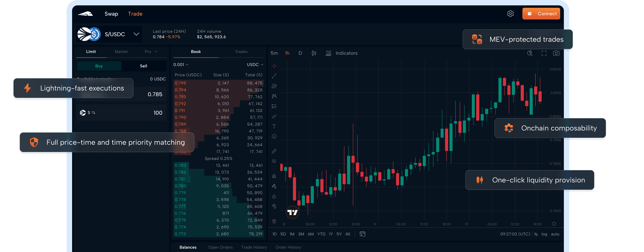This screenshot has height=252, width=644.
Task: Select the 1h chart interval
Action: (x=287, y=53)
